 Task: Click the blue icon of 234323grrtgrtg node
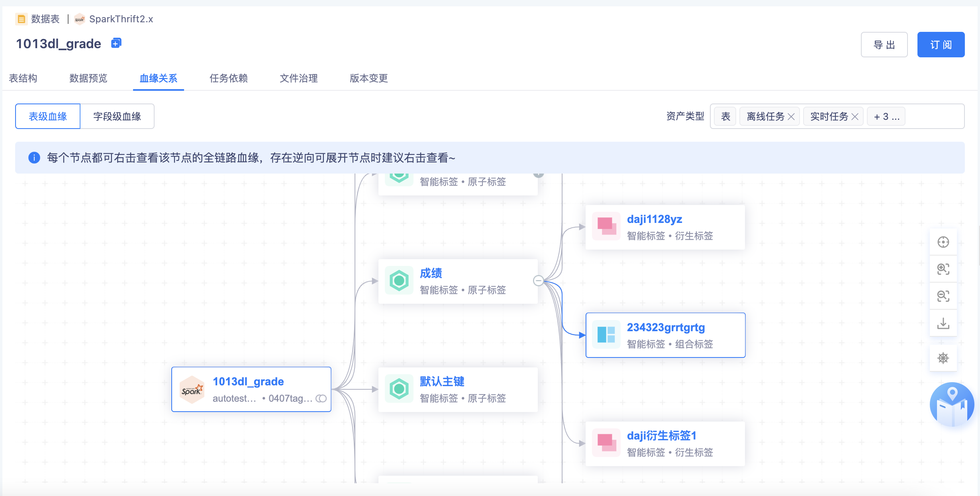pos(606,334)
